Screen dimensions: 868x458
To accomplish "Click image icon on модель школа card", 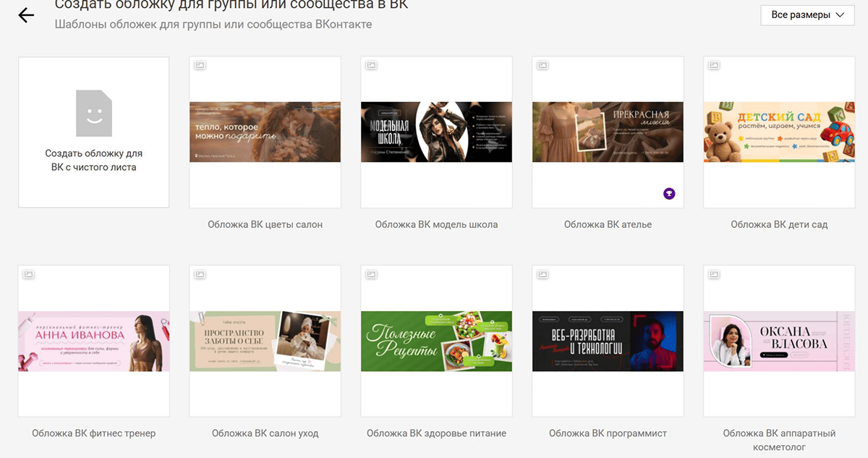I will (x=371, y=66).
